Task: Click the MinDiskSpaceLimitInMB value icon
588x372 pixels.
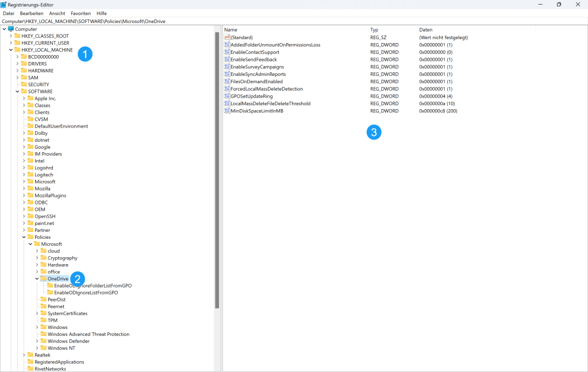Action: tap(227, 111)
